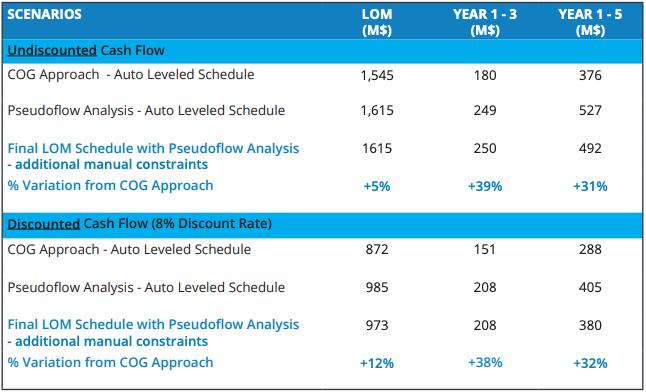Viewport: 646px width, 392px height.
Task: Click the 973 Final LOM discounted value
Action: click(x=377, y=325)
